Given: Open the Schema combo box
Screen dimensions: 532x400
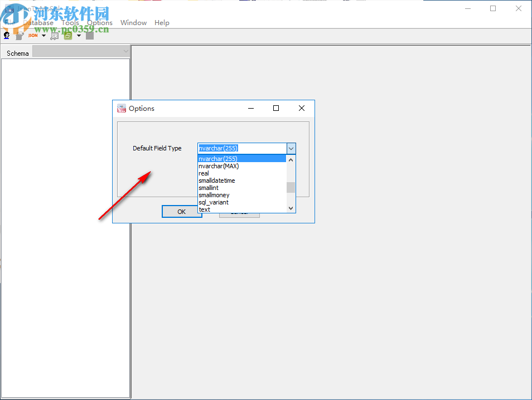Looking at the screenshot, I should [x=125, y=51].
